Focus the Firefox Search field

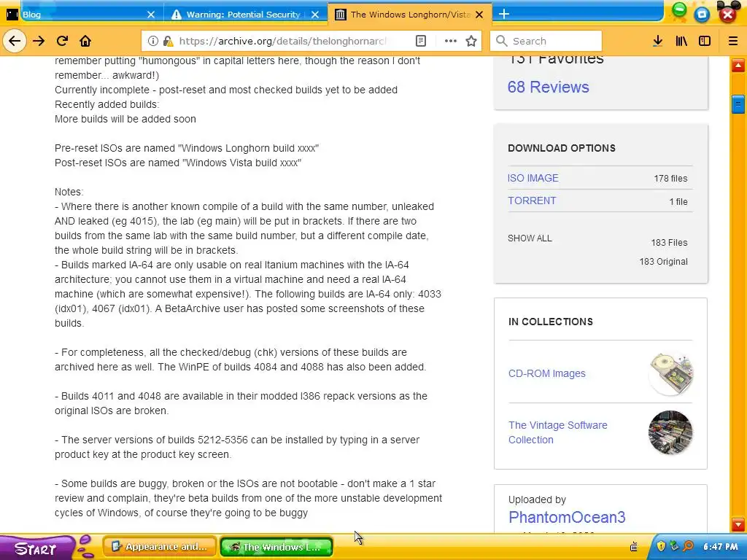(546, 41)
